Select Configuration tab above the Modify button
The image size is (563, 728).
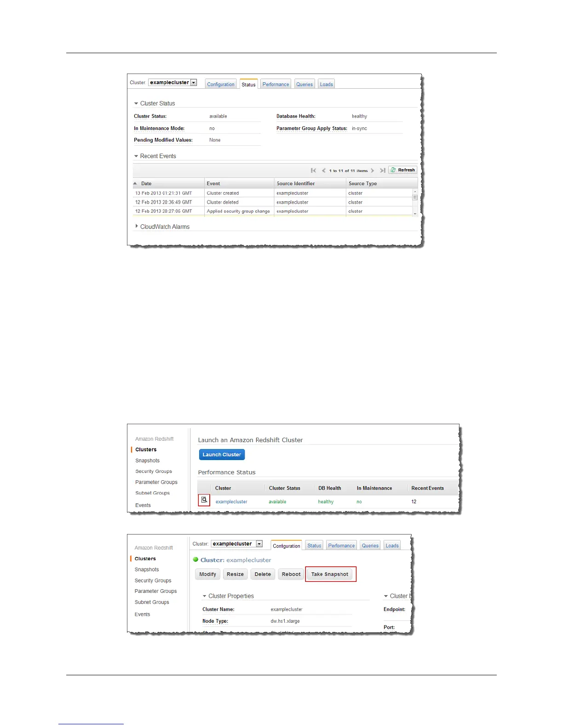[x=286, y=546]
